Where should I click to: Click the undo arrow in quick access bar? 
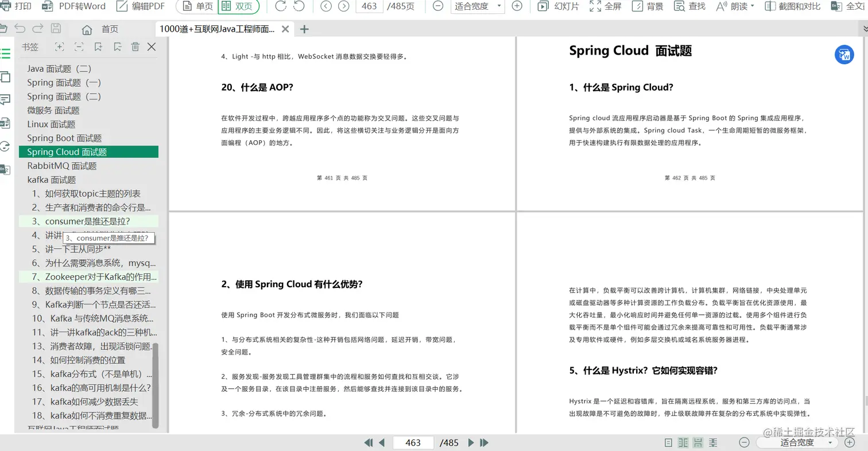point(20,29)
